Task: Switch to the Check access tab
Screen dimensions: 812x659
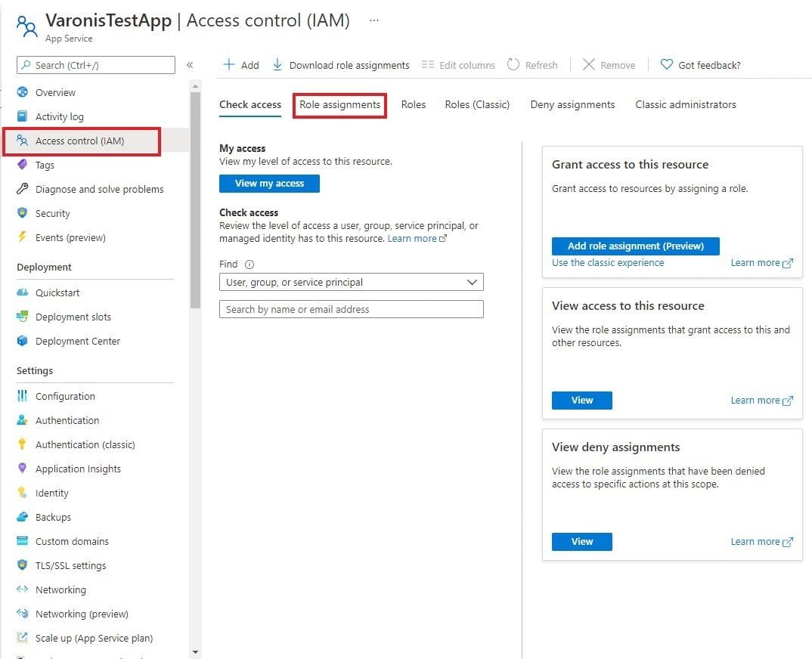Action: click(x=250, y=104)
